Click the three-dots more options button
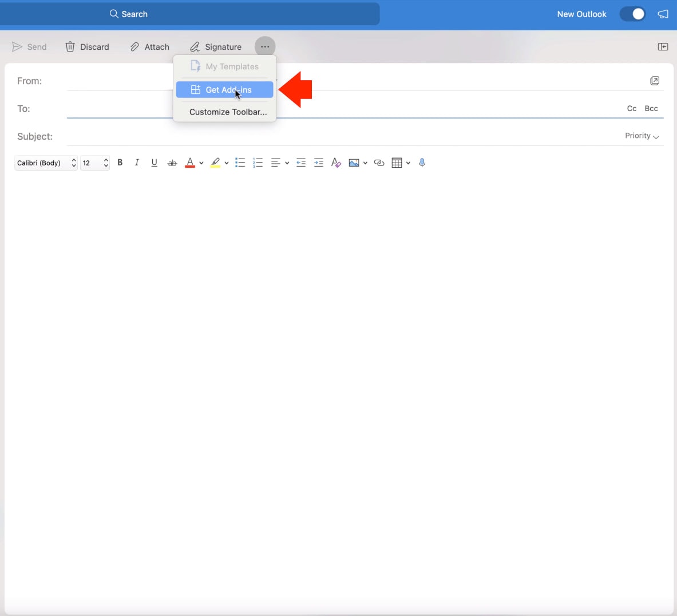The image size is (677, 616). point(264,46)
